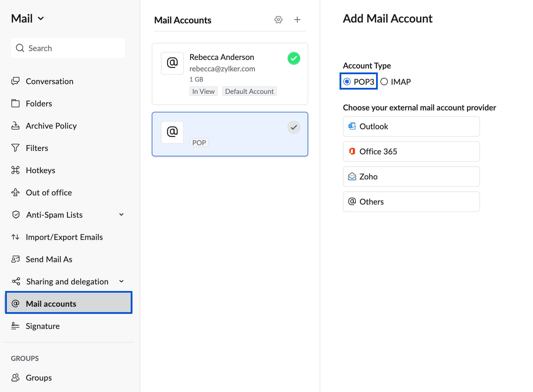Click the Import/Export Emails arrows icon
This screenshot has height=392, width=533.
(15, 237)
